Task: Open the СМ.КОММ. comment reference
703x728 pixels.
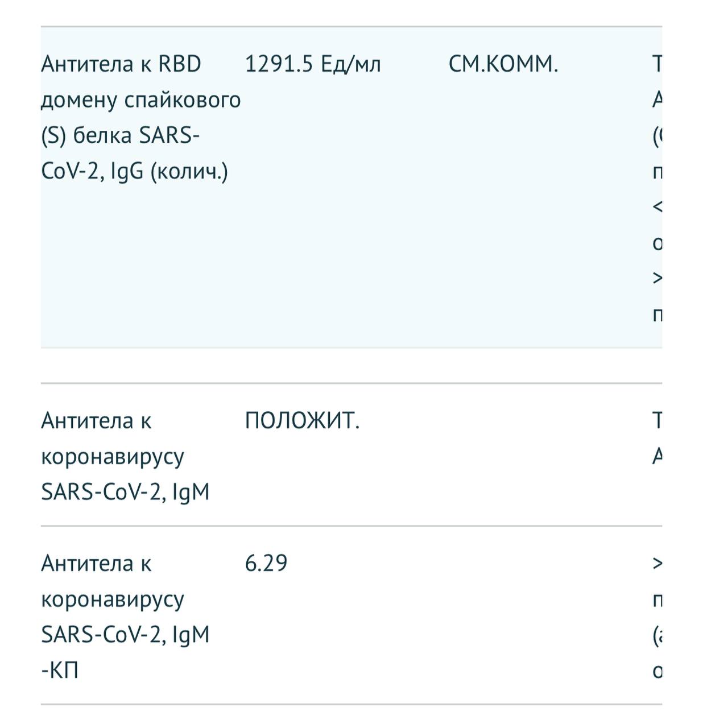Action: point(503,64)
